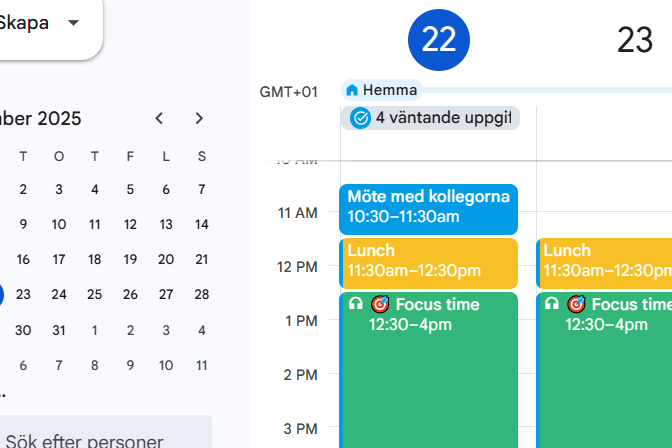Viewport: 672px width, 448px height.
Task: Click the pending tasks checkmark icon
Action: pos(360,118)
